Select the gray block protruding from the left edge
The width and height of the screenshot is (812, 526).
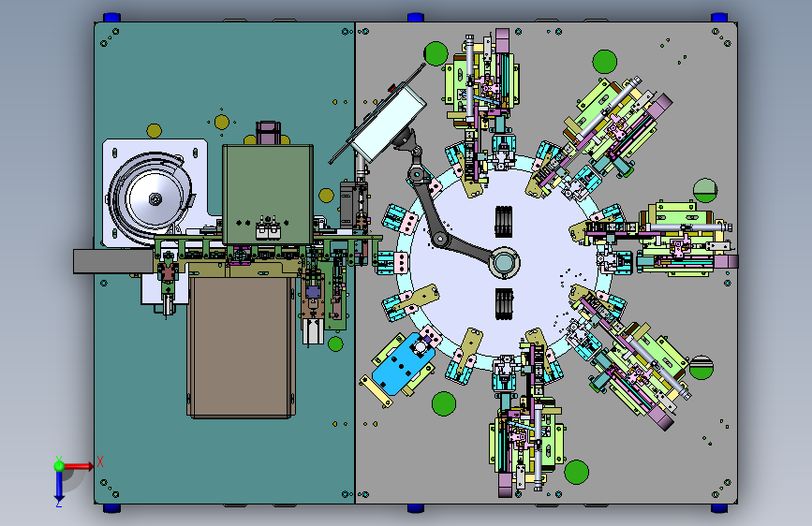tap(113, 261)
